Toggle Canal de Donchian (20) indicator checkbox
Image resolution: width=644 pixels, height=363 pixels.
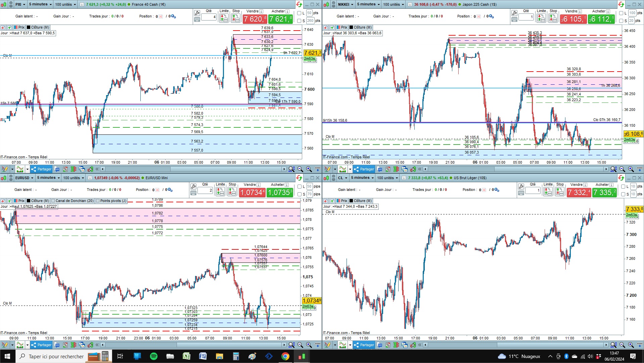point(53,201)
